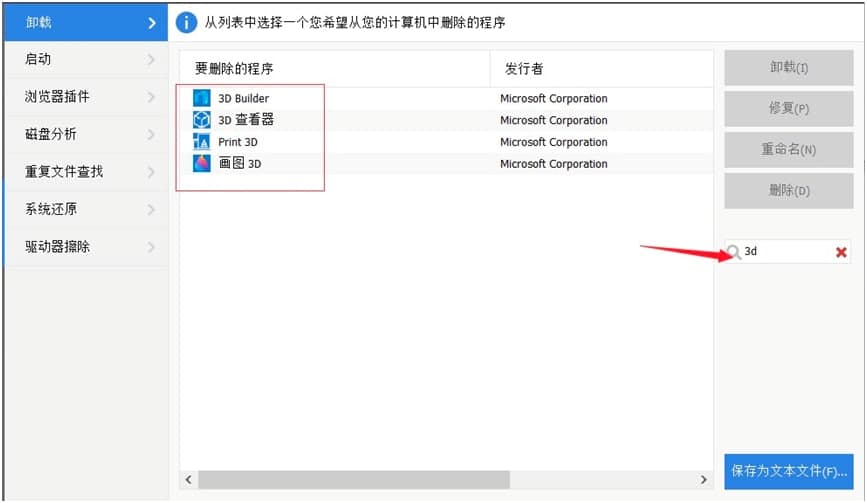Expand chevron next to 启动

(x=151, y=60)
